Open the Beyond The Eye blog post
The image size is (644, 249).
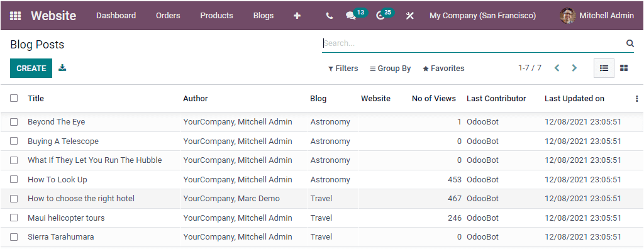pyautogui.click(x=56, y=121)
